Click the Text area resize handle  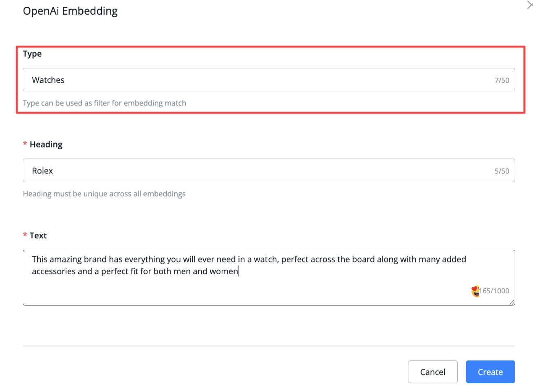[x=512, y=302]
